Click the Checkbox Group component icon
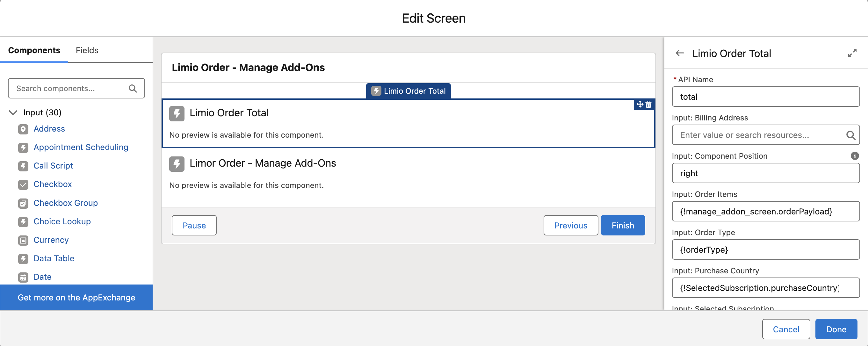This screenshot has height=346, width=868. tap(23, 203)
